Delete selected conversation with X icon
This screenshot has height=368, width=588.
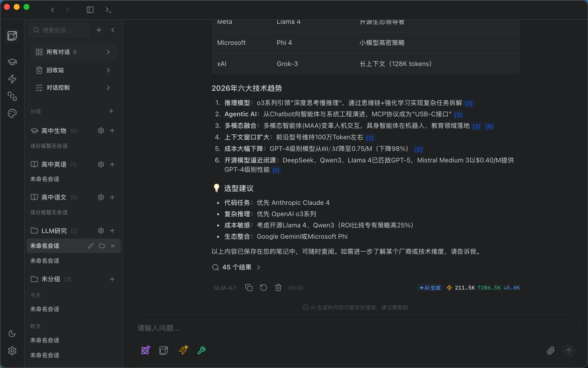[x=113, y=246]
